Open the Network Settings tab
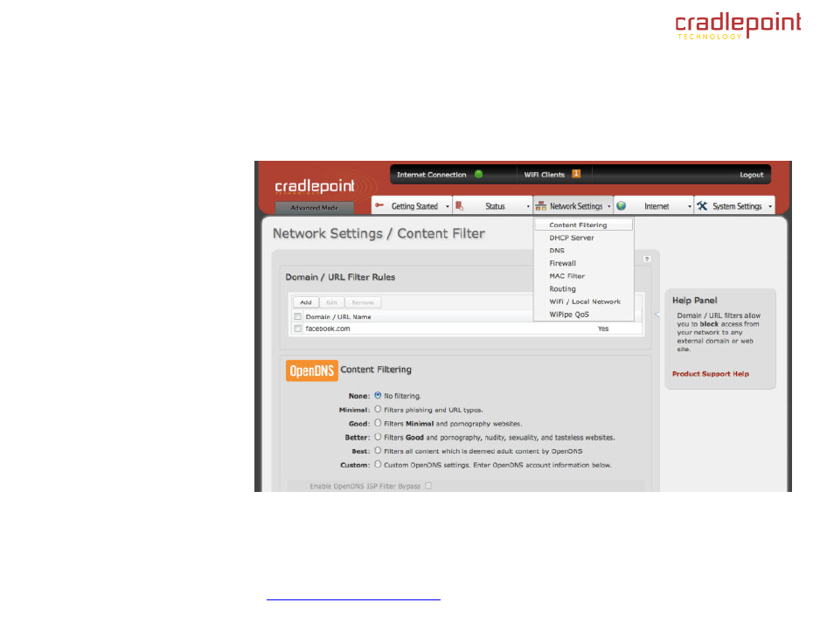 [573, 206]
